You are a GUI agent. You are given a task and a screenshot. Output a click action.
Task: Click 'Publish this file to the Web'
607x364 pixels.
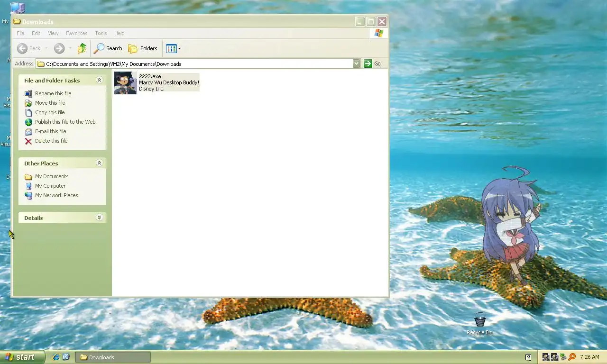point(65,122)
